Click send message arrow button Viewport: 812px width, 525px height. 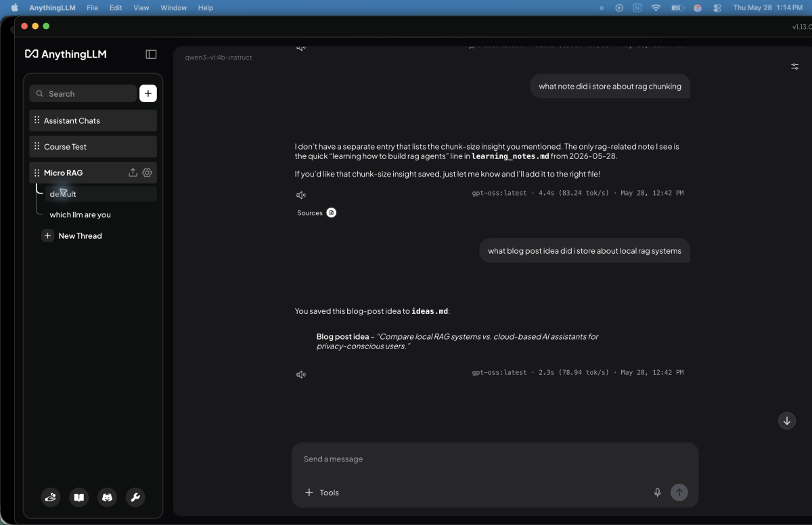coord(679,493)
